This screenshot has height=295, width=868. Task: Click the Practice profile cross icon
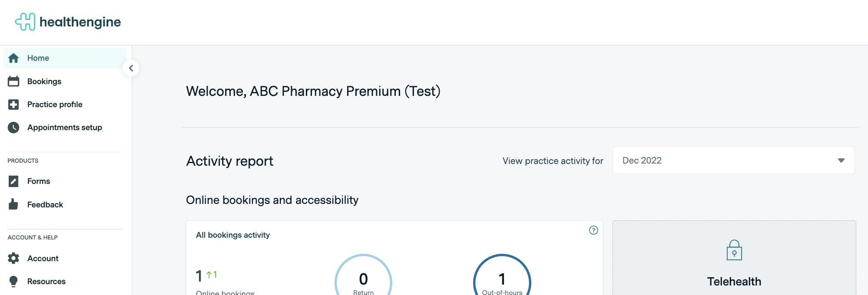click(13, 105)
